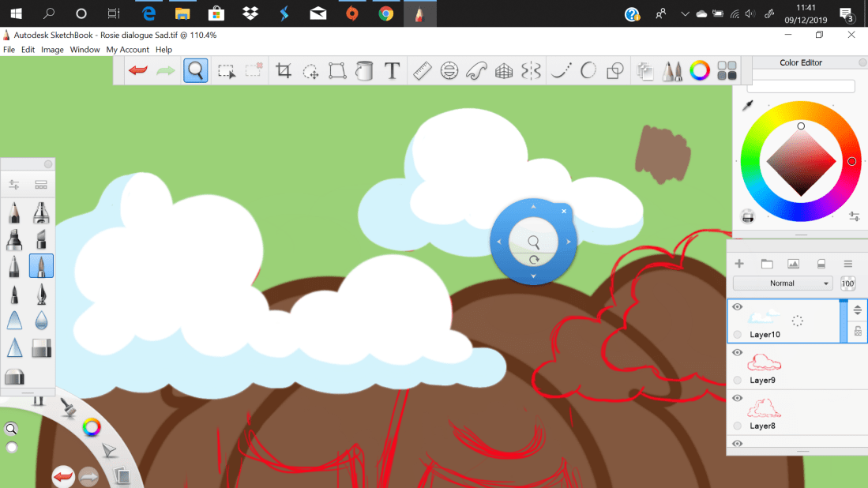Add a new layer in the Layer Editor

(x=739, y=263)
